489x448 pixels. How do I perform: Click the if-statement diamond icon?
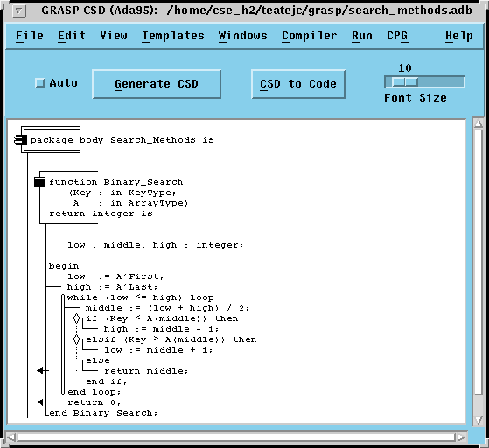pyautogui.click(x=76, y=318)
